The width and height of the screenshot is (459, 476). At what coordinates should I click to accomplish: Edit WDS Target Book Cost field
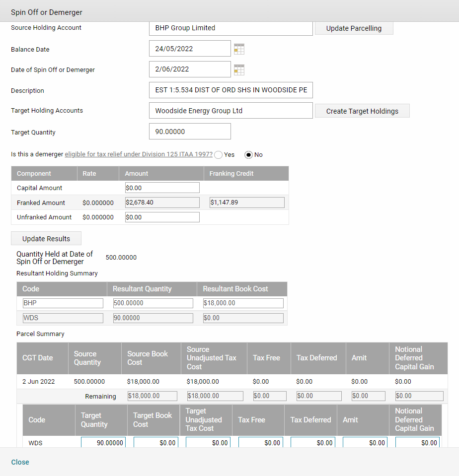point(156,443)
